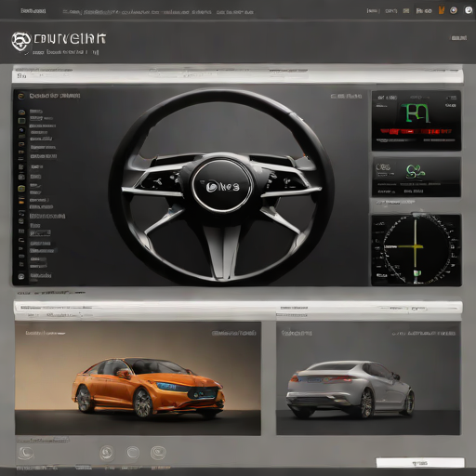This screenshot has height=476, width=476.
Task: Click the topmost car icon in left sidebar
Action: (21, 112)
